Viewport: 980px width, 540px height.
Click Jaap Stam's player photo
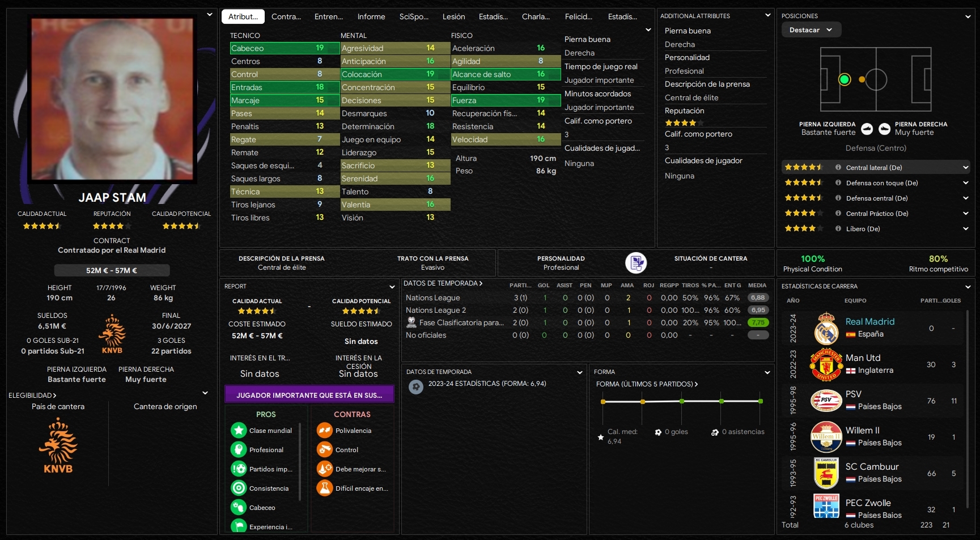[112, 99]
